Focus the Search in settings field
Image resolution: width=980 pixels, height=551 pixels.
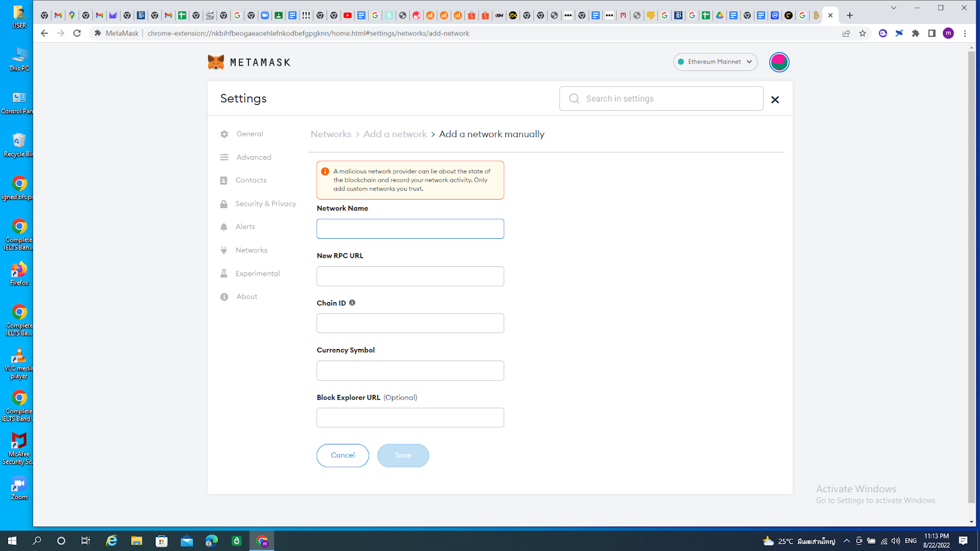pos(661,99)
